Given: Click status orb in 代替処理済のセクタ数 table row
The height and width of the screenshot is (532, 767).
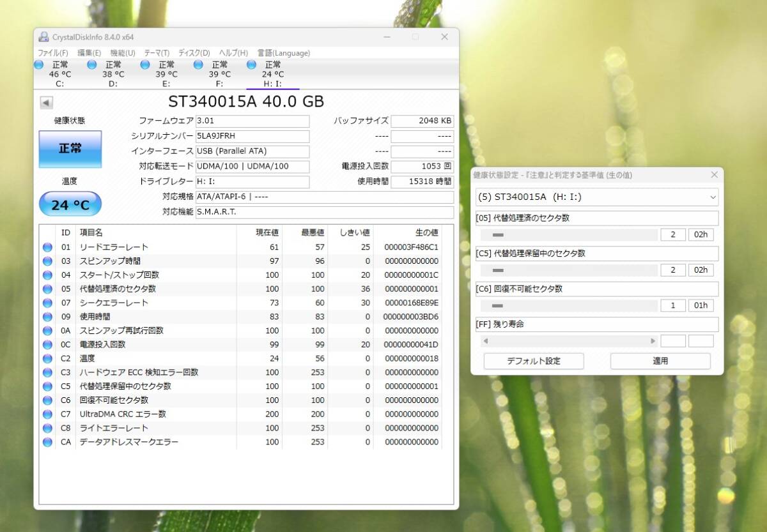Looking at the screenshot, I should click(47, 289).
